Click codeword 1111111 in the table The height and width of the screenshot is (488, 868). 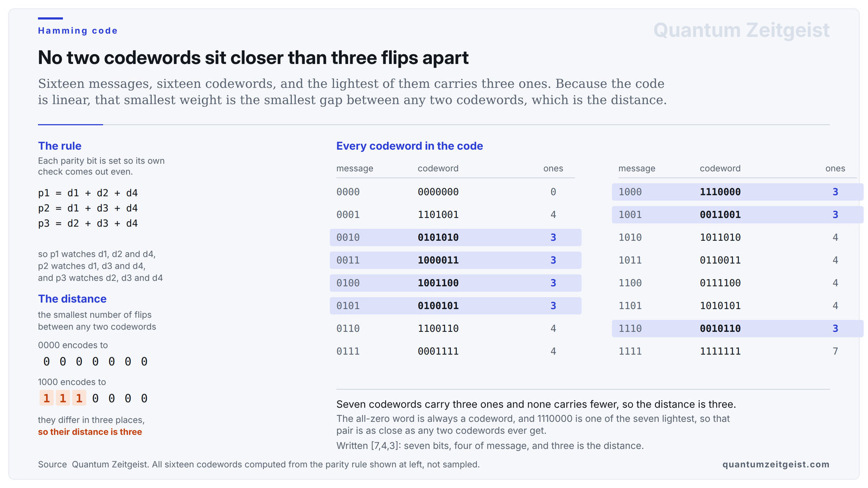[x=720, y=351]
